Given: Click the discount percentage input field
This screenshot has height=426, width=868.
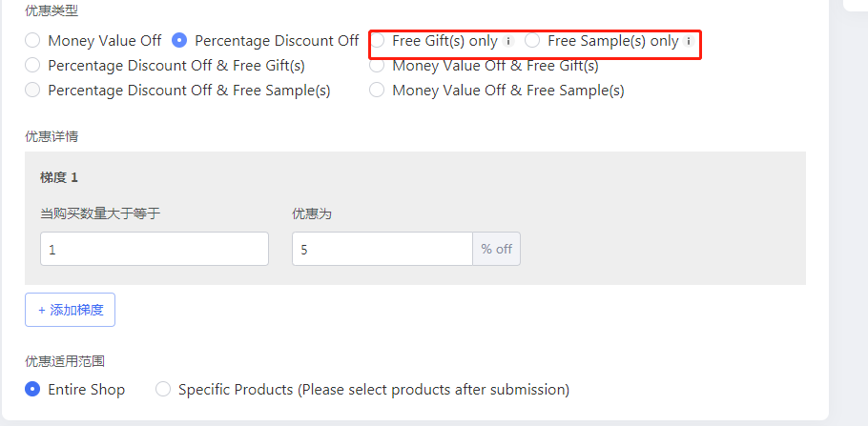Looking at the screenshot, I should tap(382, 249).
